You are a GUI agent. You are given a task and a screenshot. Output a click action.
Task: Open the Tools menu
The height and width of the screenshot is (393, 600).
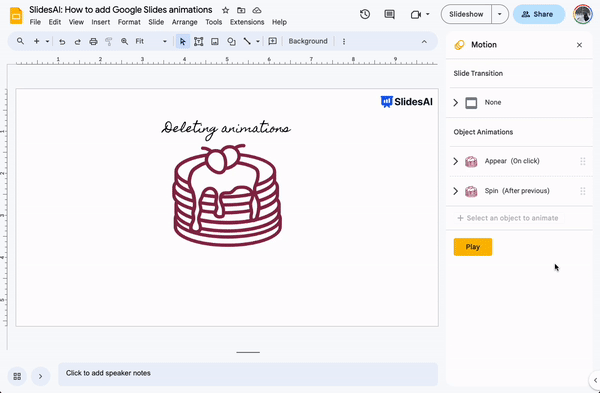coord(214,22)
